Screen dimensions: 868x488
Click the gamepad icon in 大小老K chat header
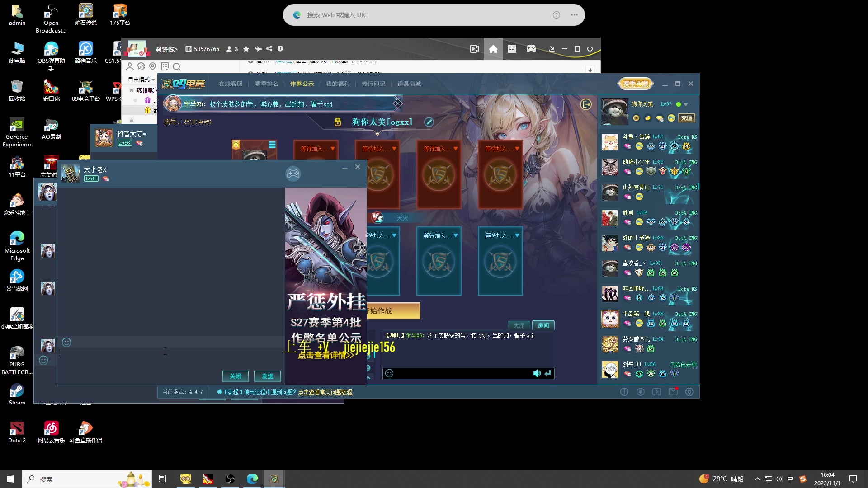[x=293, y=174]
